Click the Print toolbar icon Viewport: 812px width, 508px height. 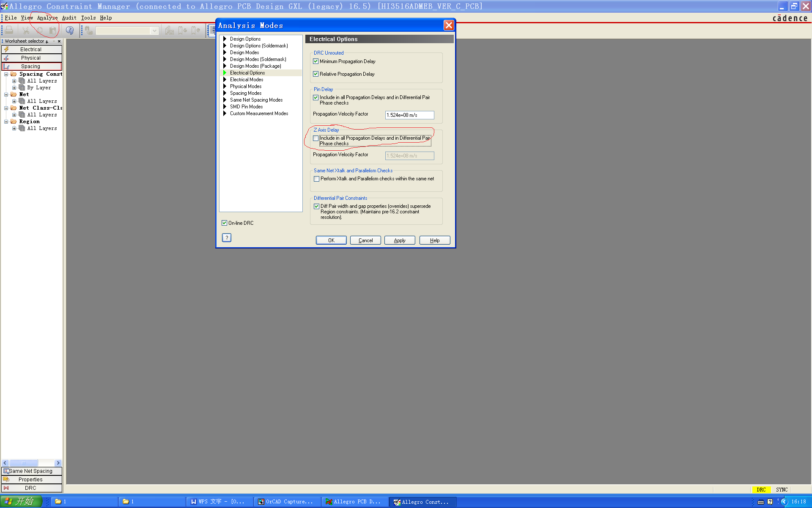pos(9,30)
